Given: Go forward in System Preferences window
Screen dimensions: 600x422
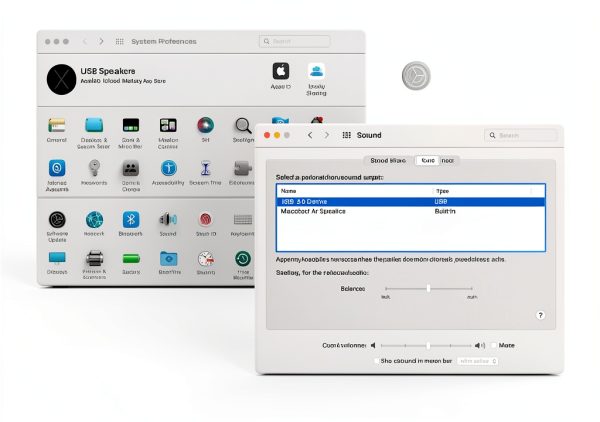Looking at the screenshot, I should click(x=101, y=41).
